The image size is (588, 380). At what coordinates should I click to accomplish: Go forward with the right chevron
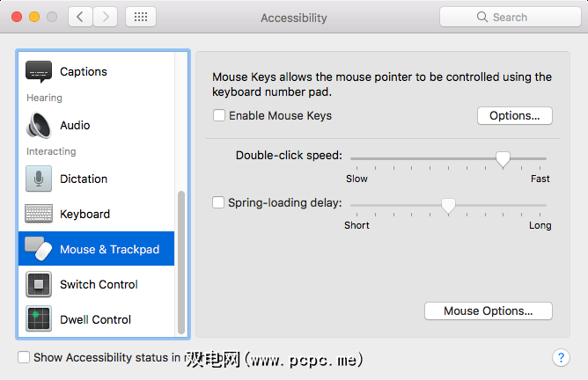click(x=106, y=17)
